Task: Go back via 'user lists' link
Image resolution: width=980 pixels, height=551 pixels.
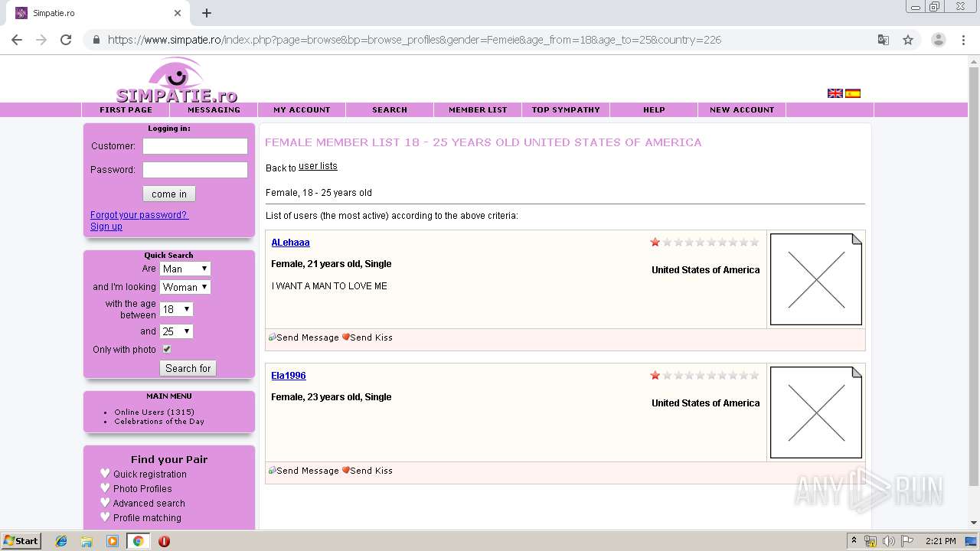Action: pyautogui.click(x=318, y=166)
